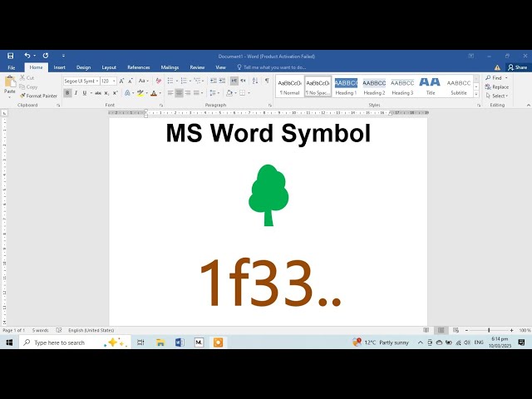Open the Bullets list dropdown
Viewport: 532px width, 399px height.
(176, 81)
